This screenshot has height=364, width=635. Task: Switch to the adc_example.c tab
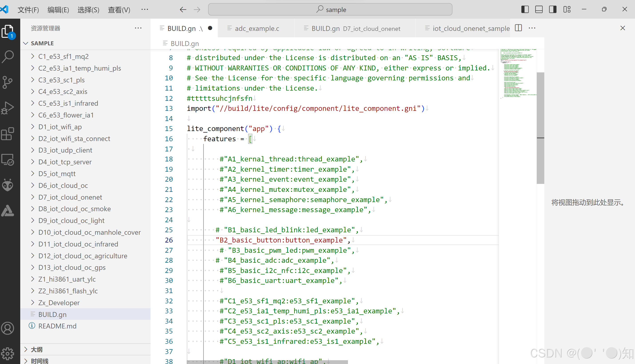pyautogui.click(x=257, y=28)
